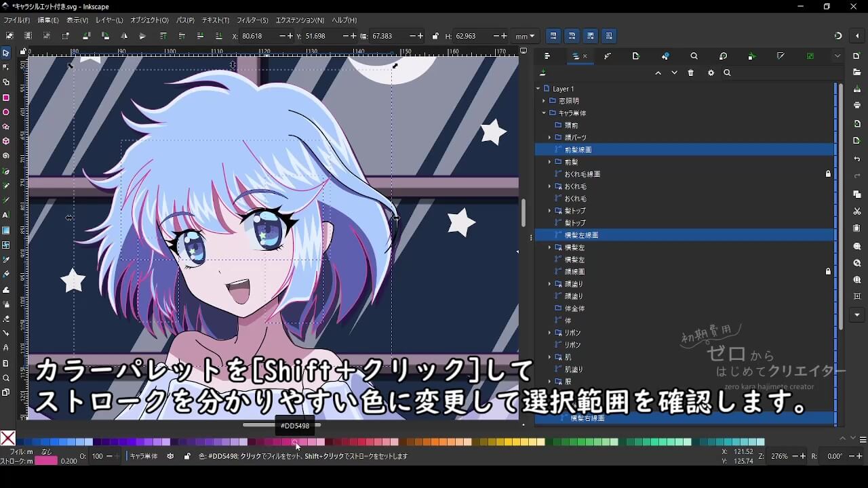Flip selection horizontally
This screenshot has width=868, height=488.
click(124, 36)
